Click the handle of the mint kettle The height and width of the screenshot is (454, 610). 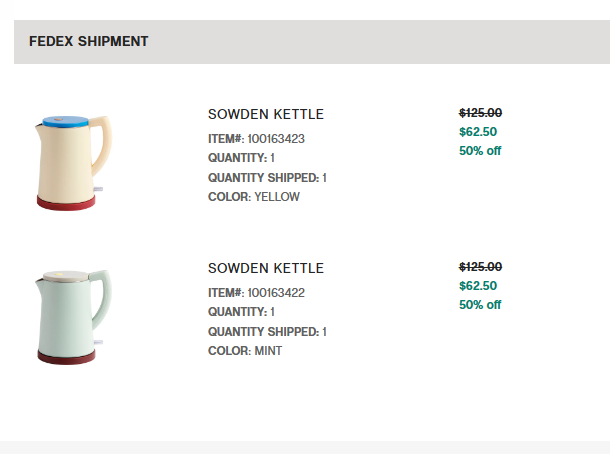pyautogui.click(x=105, y=295)
